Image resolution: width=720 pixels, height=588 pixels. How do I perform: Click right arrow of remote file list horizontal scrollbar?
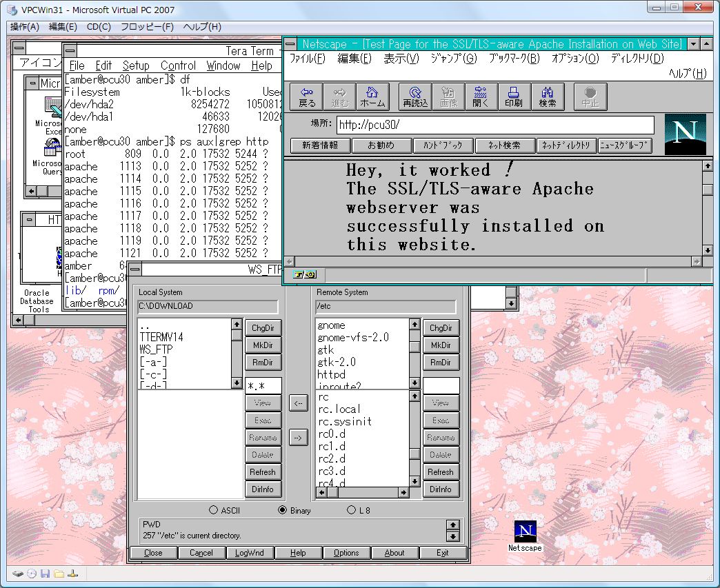[403, 492]
